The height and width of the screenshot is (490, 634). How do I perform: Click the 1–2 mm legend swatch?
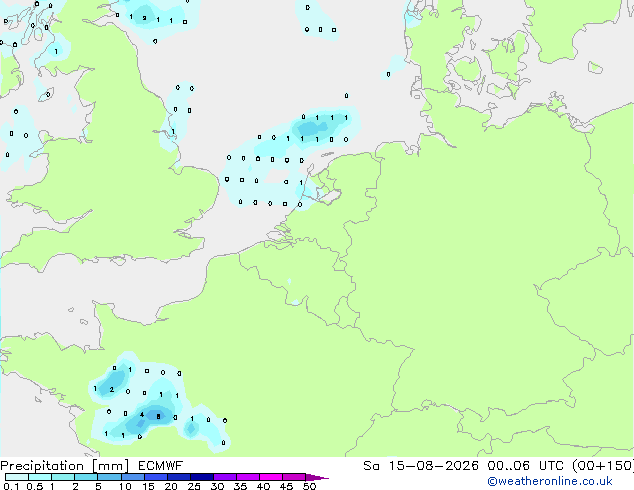click(63, 477)
